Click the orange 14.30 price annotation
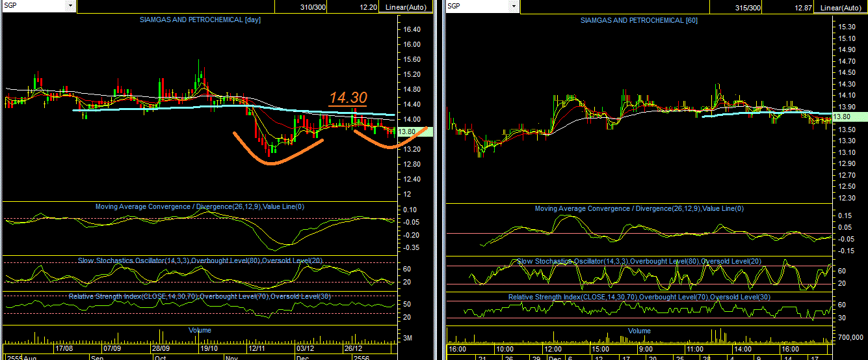This screenshot has width=868, height=360. pyautogui.click(x=348, y=98)
